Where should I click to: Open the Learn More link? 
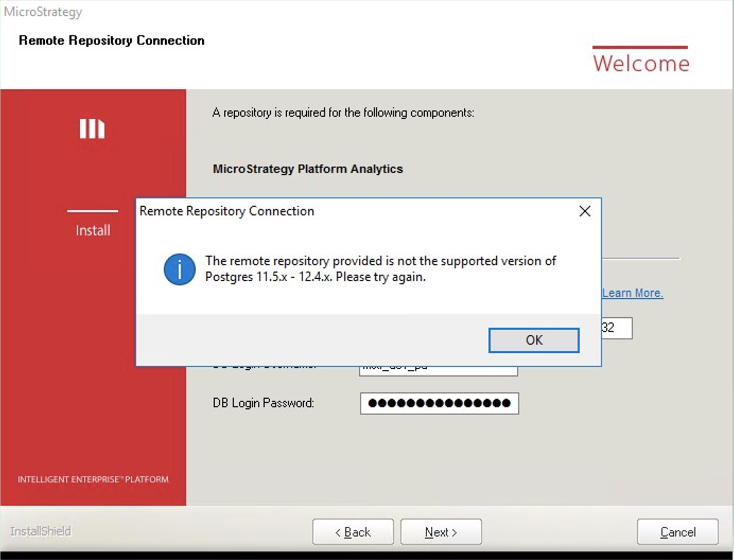tap(632, 293)
